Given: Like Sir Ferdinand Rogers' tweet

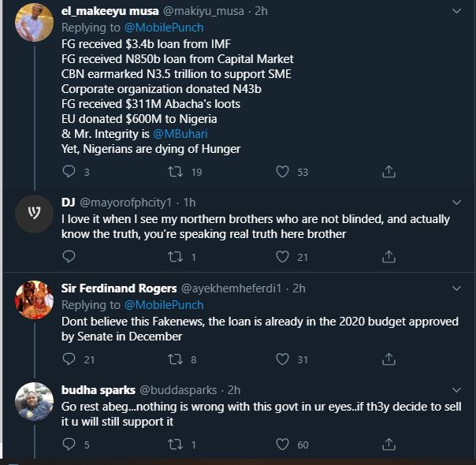Looking at the screenshot, I should coord(282,359).
